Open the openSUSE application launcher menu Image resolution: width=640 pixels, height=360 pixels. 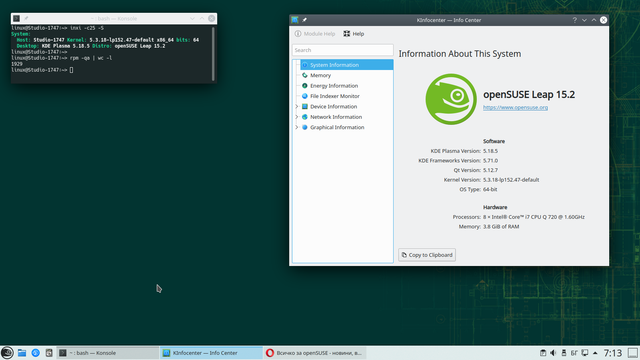click(x=7, y=353)
